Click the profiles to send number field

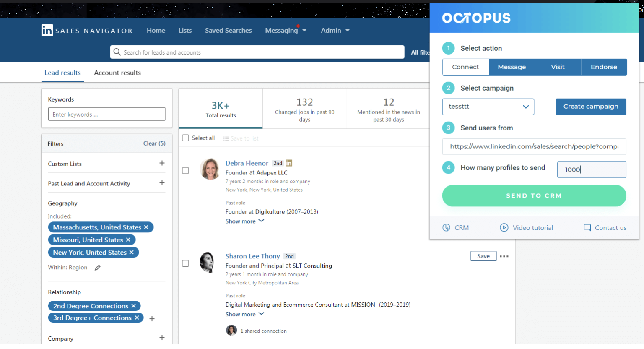(x=592, y=169)
